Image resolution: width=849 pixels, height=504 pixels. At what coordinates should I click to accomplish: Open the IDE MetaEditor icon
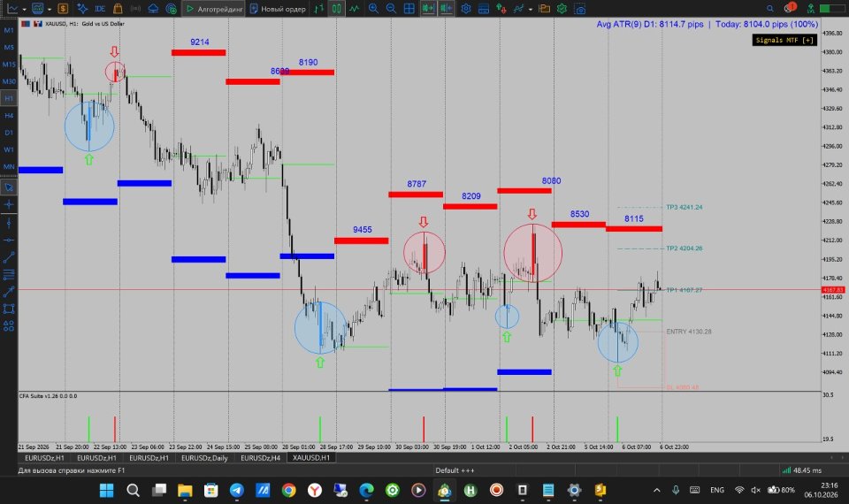click(x=100, y=9)
